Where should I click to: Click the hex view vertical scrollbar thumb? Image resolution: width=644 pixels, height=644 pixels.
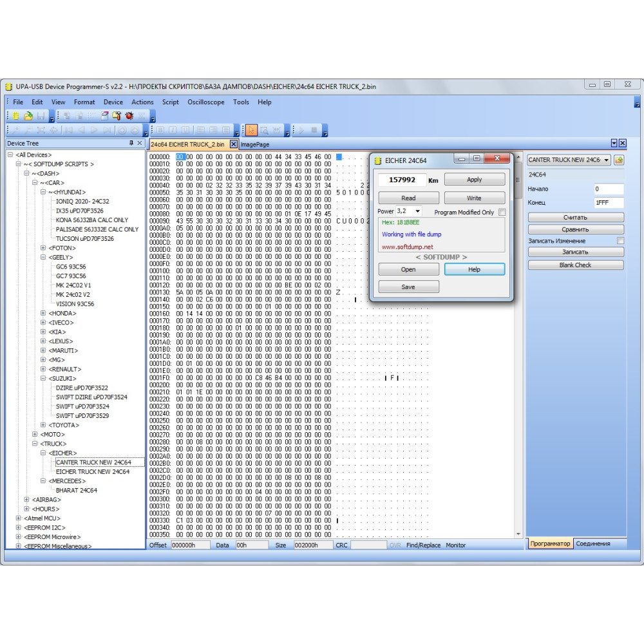point(518,181)
